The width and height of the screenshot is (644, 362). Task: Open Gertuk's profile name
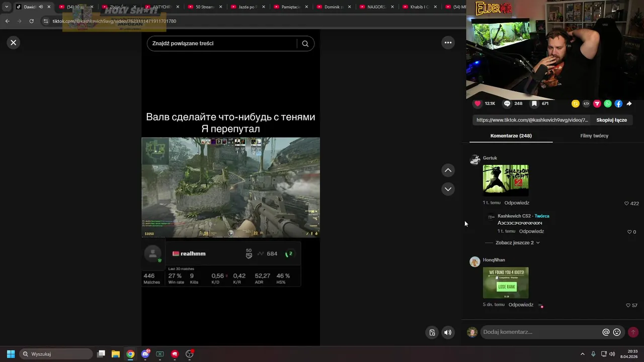pyautogui.click(x=490, y=158)
